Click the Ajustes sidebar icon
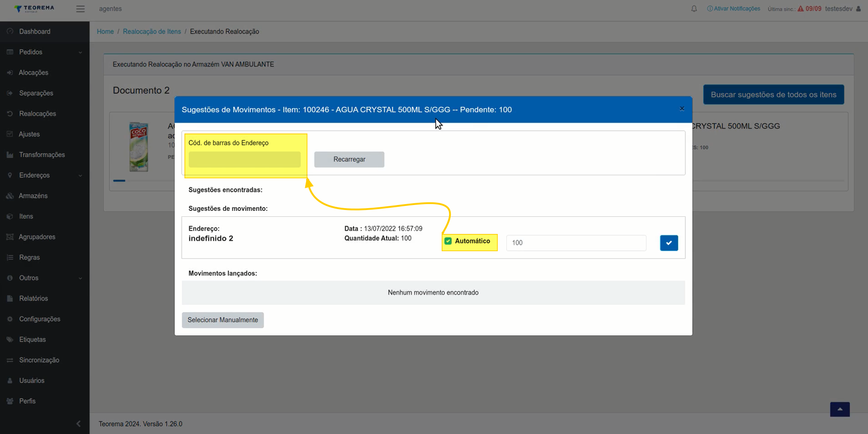The height and width of the screenshot is (434, 868). [10, 134]
